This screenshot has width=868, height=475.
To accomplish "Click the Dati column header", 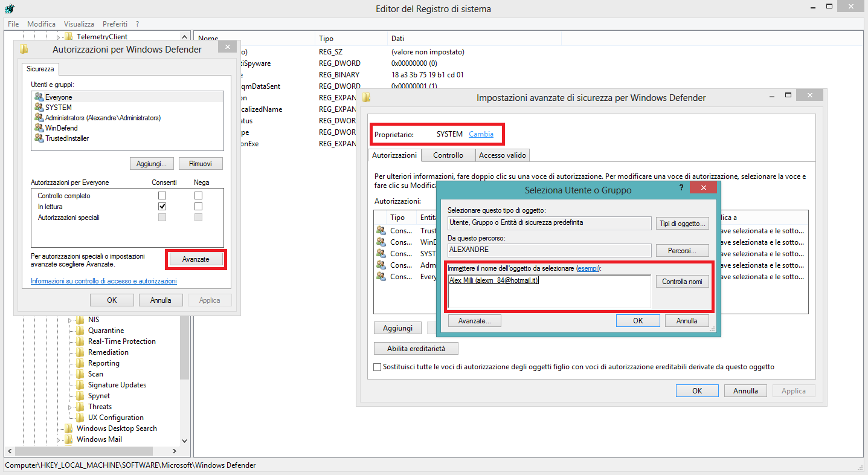I will (x=474, y=39).
